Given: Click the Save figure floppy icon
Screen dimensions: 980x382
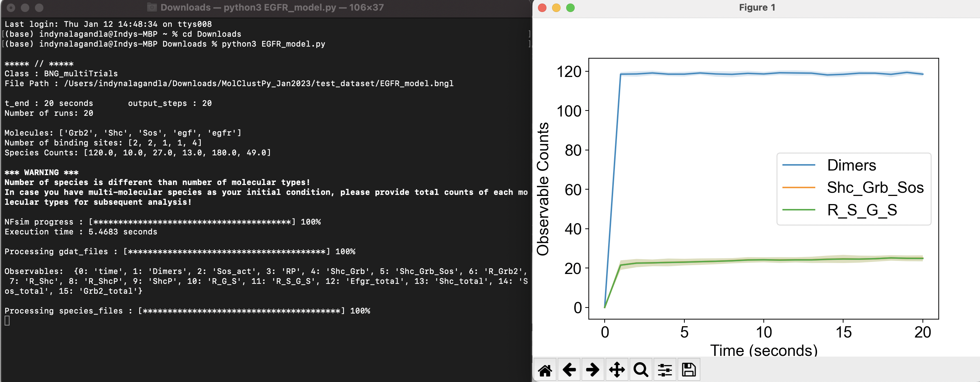Looking at the screenshot, I should [689, 369].
